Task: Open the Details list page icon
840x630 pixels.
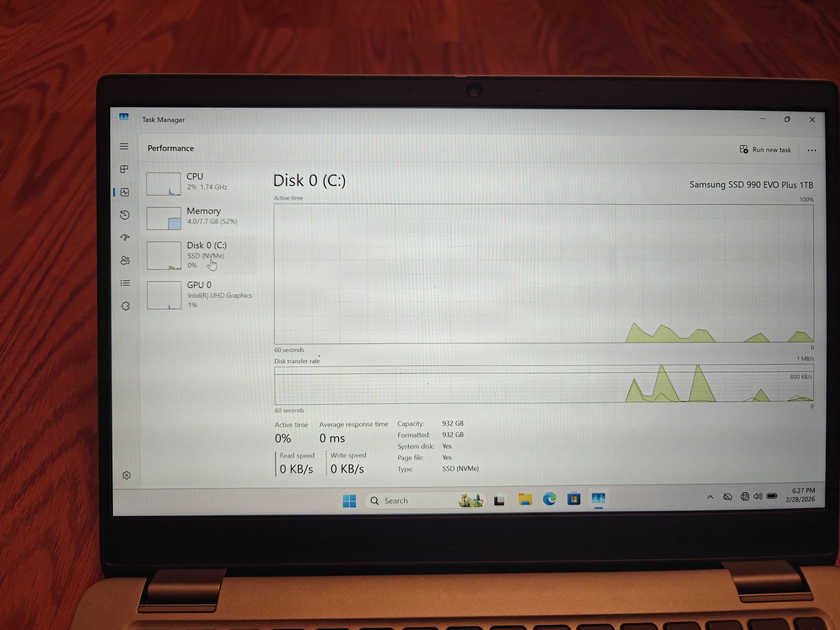Action: pyautogui.click(x=125, y=283)
